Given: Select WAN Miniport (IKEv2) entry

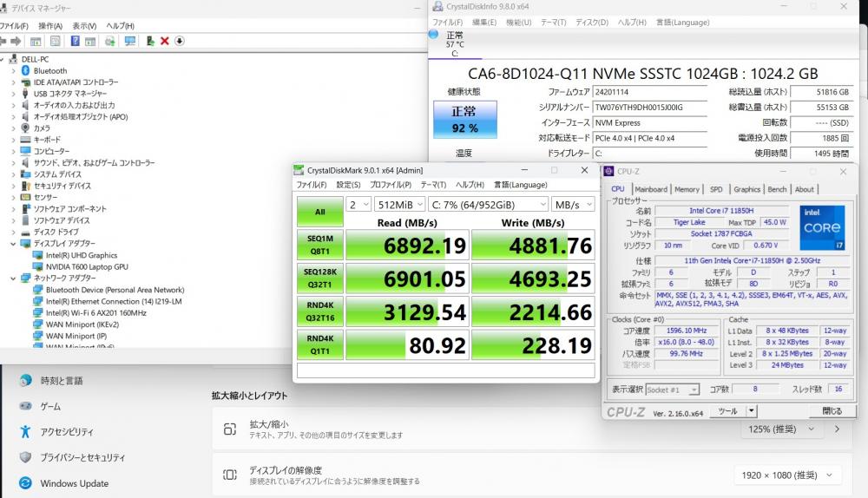Looking at the screenshot, I should point(82,324).
